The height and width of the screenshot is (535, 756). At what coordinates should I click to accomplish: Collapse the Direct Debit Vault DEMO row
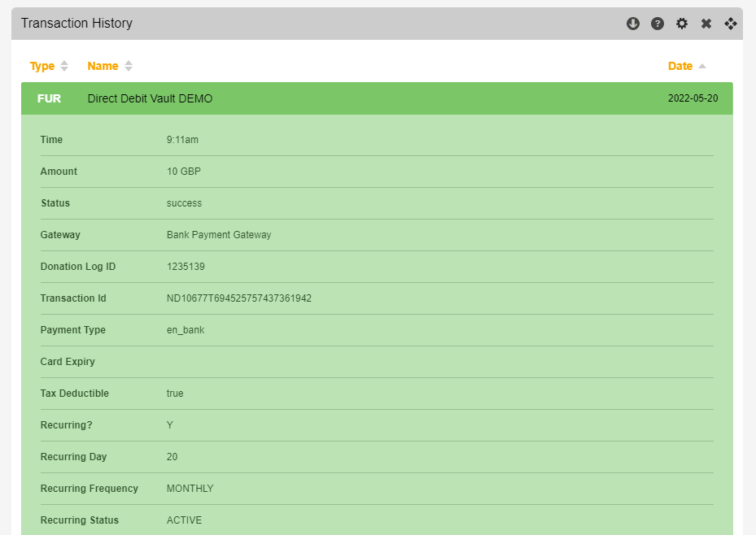click(x=150, y=98)
